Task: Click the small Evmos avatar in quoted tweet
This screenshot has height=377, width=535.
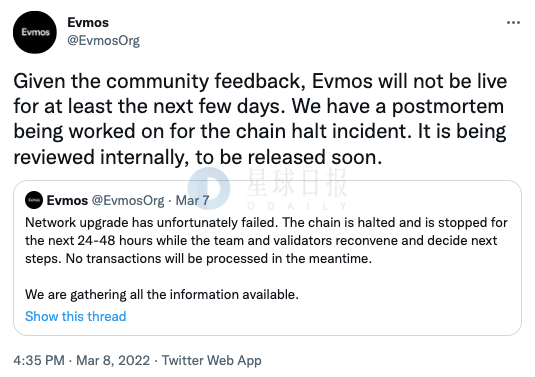Action: tap(34, 200)
